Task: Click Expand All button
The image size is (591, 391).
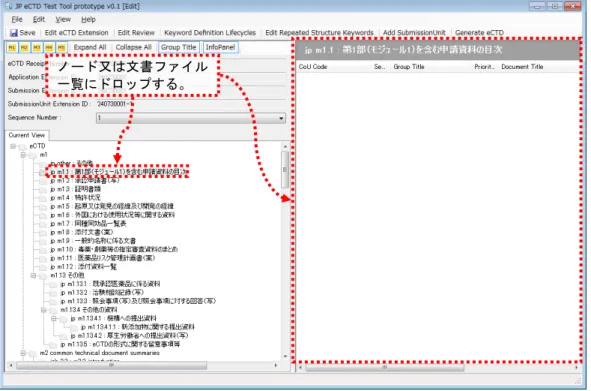Action: pos(90,47)
